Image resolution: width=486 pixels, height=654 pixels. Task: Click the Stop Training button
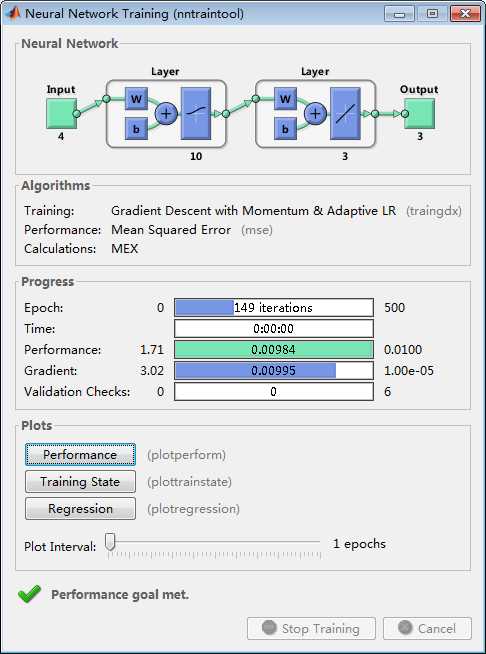tap(311, 629)
